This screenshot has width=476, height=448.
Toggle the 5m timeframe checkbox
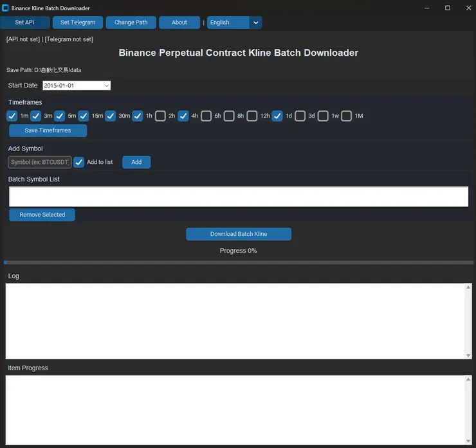coord(59,116)
